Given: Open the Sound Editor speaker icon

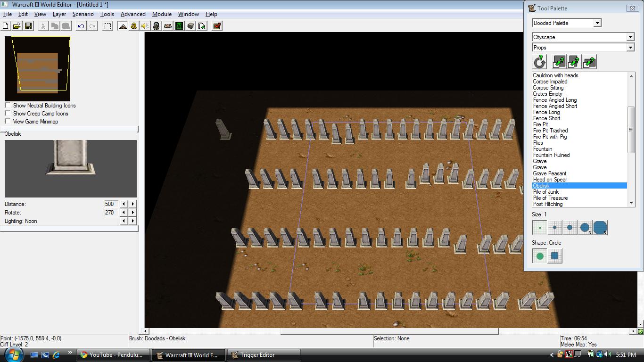Looking at the screenshot, I should pos(145,26).
